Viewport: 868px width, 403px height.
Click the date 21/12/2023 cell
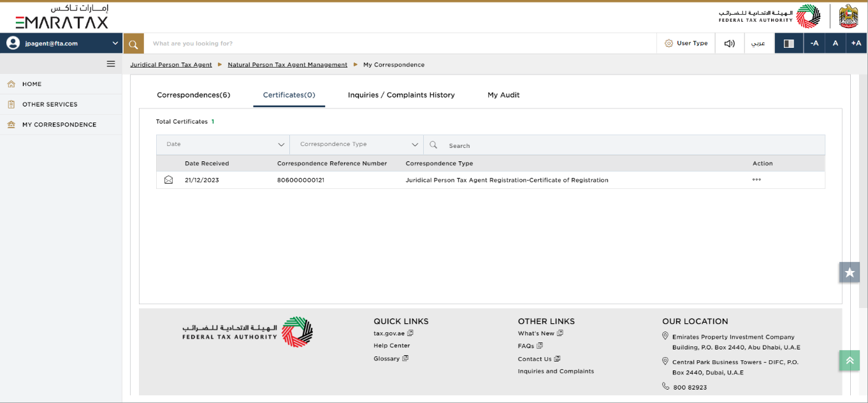click(202, 180)
